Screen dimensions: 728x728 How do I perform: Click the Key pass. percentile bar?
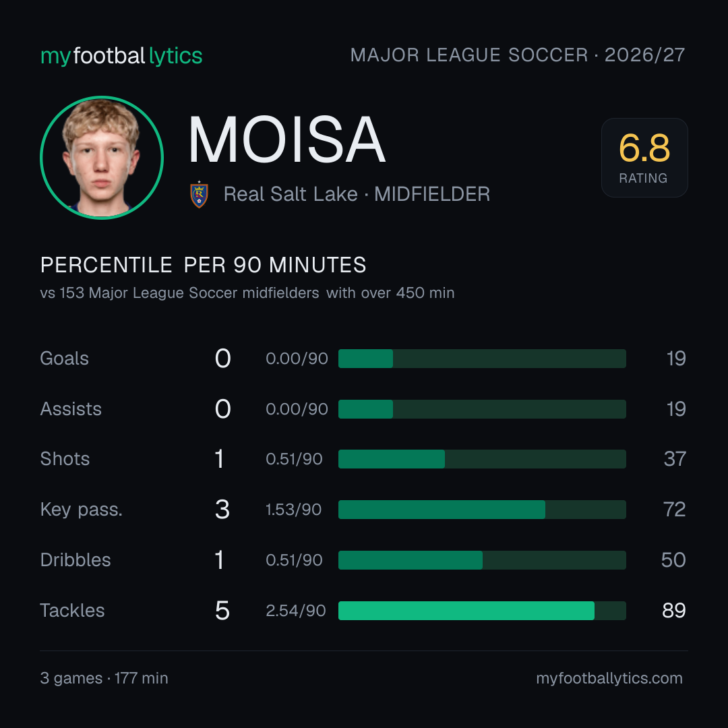(x=482, y=510)
